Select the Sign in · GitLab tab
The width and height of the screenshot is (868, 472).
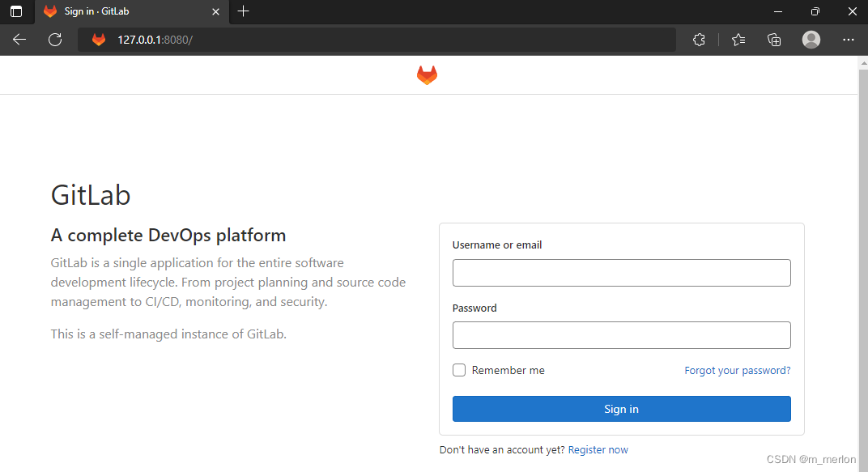pyautogui.click(x=133, y=11)
